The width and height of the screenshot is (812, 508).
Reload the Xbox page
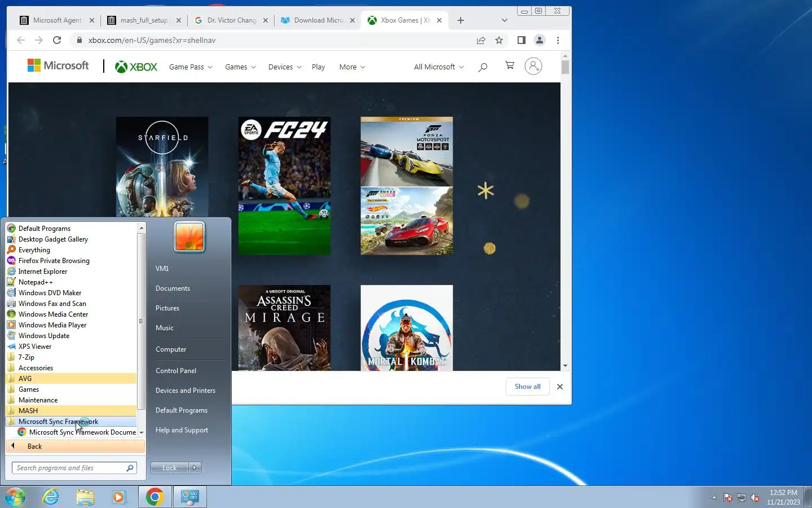click(x=57, y=40)
